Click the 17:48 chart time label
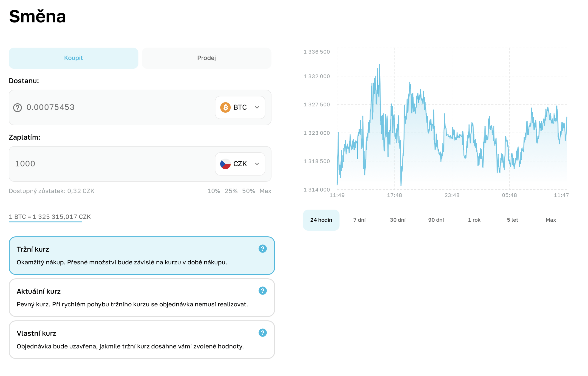 coord(394,195)
